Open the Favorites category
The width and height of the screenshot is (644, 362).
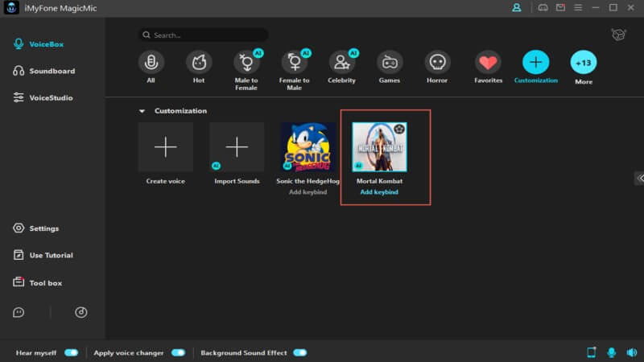coord(488,67)
